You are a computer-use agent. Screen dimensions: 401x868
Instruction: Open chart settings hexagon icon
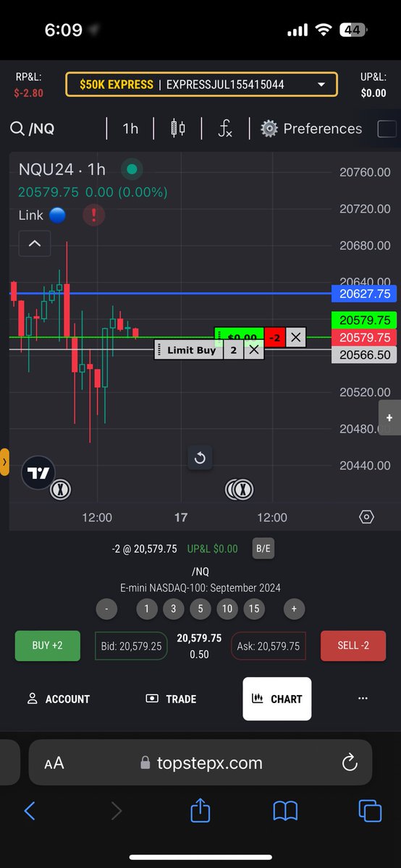(x=366, y=516)
